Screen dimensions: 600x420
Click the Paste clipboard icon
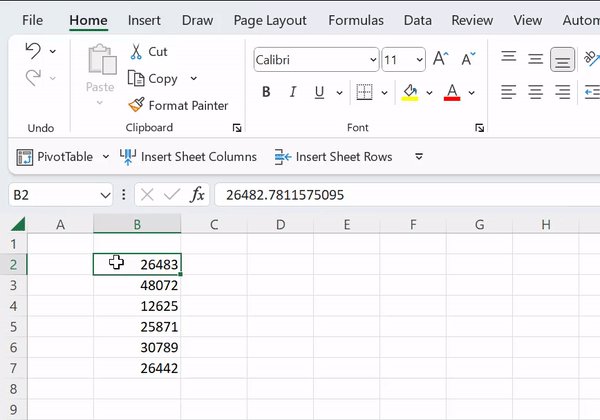[102, 59]
